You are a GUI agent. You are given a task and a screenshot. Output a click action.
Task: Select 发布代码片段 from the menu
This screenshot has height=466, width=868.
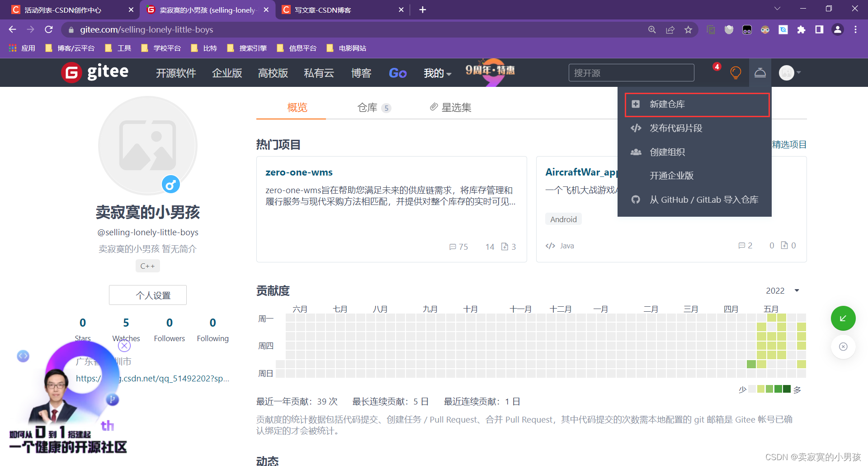click(694, 128)
